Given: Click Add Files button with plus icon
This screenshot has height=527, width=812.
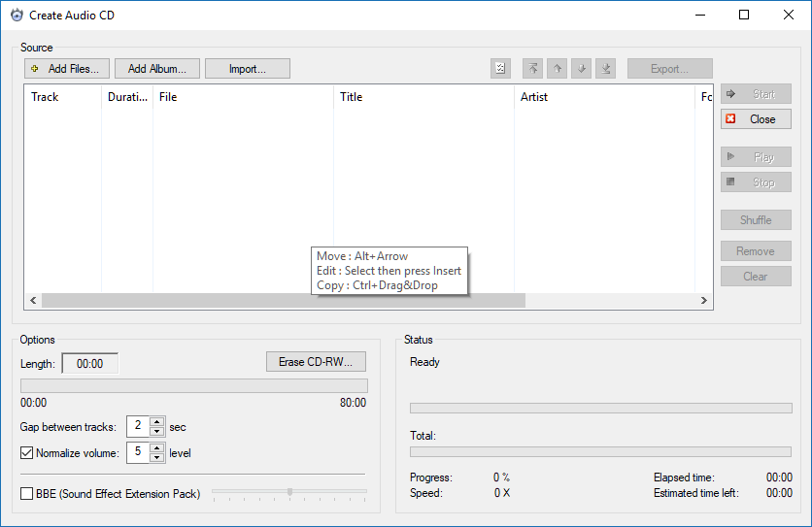Looking at the screenshot, I should (x=66, y=69).
